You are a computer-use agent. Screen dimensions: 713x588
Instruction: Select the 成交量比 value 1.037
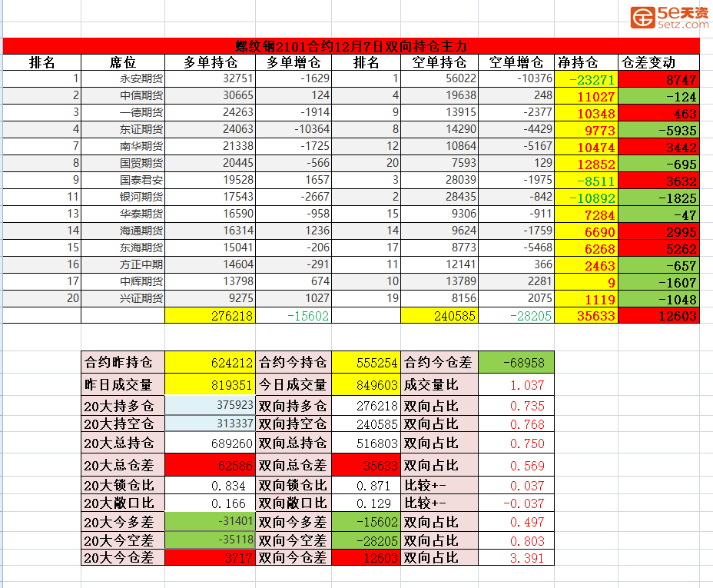click(x=516, y=385)
